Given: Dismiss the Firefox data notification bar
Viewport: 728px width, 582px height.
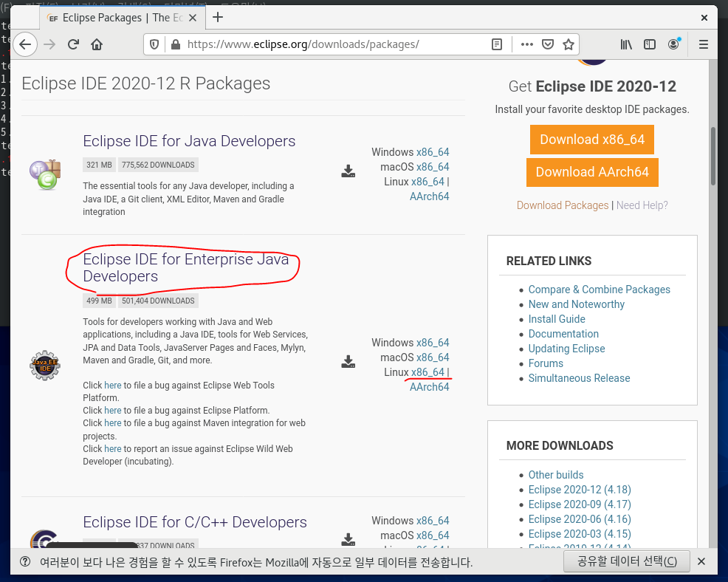Looking at the screenshot, I should click(701, 561).
